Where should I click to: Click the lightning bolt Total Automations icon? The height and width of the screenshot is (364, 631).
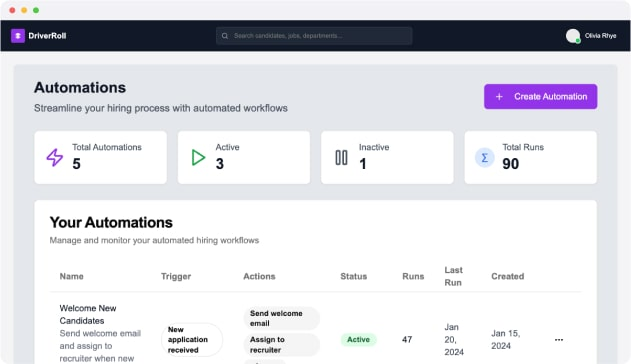(x=55, y=157)
